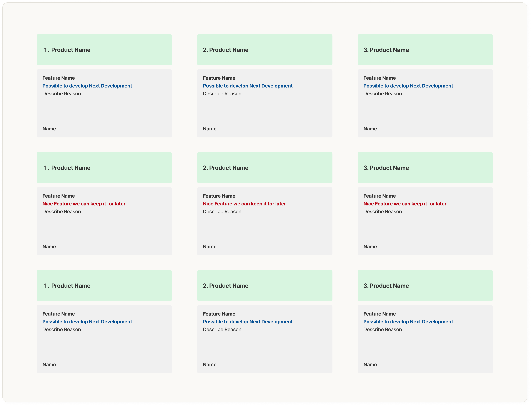
Task: Click 'Name' in the red Nice Feature card of product 3
Action: coord(370,247)
